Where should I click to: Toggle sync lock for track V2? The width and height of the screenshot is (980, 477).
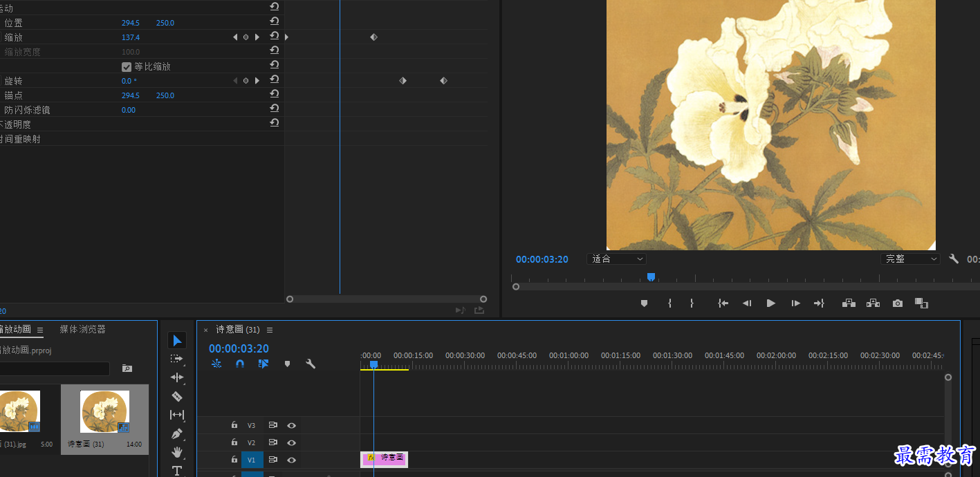[273, 442]
